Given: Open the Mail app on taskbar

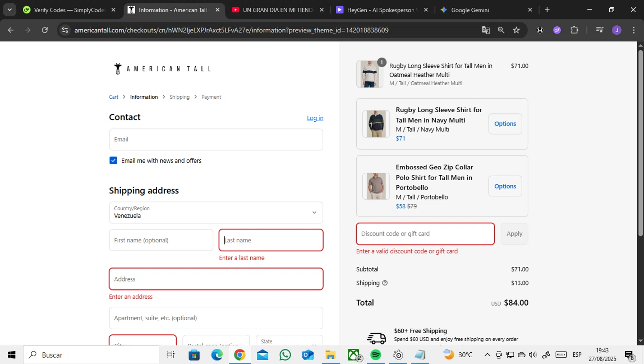Looking at the screenshot, I should (x=262, y=355).
